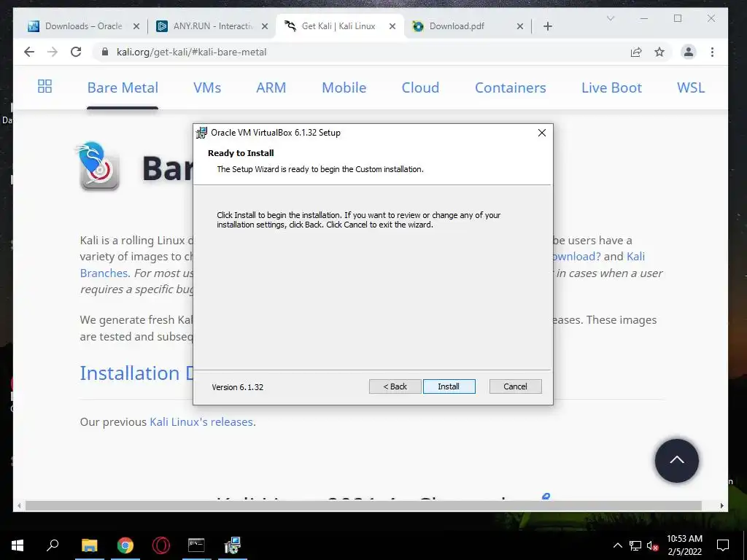Click the site lock icon in address bar
Image resolution: width=747 pixels, height=560 pixels.
(x=105, y=52)
